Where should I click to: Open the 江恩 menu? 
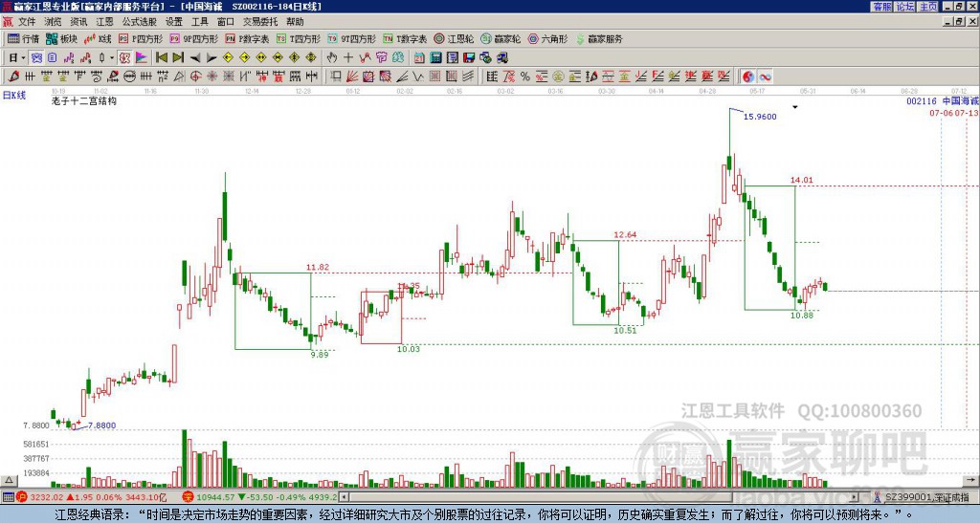coord(105,22)
